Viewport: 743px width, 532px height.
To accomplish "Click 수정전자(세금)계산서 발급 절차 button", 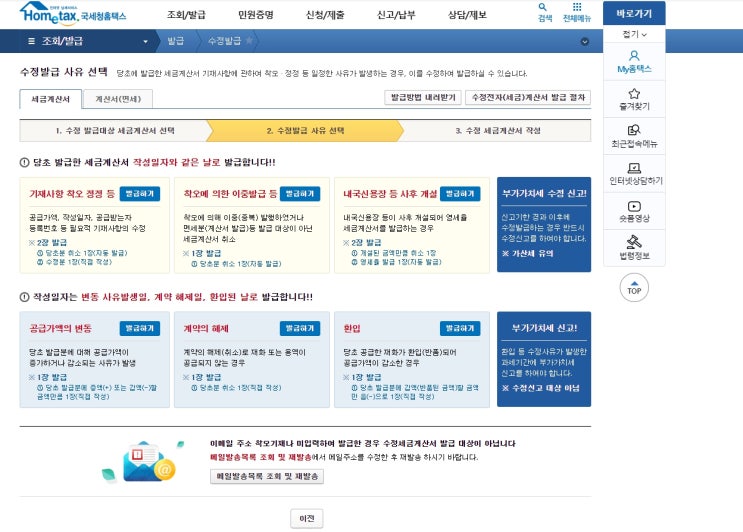I will (528, 98).
